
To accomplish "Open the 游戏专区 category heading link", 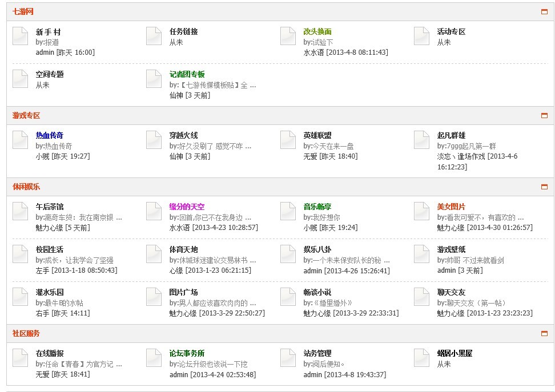I will click(26, 115).
